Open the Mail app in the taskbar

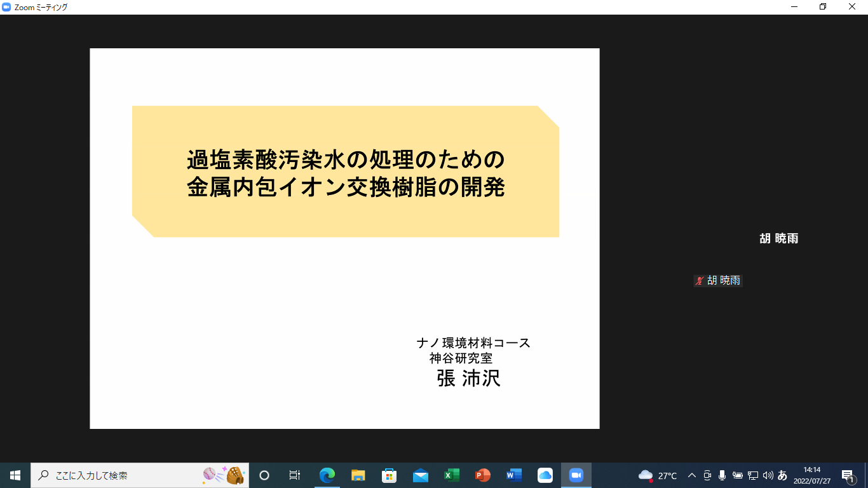tap(420, 475)
